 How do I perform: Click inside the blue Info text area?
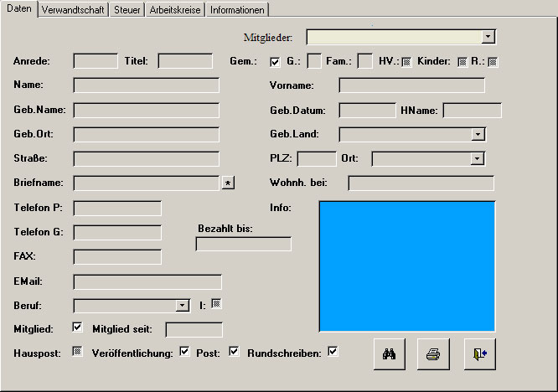tap(407, 266)
